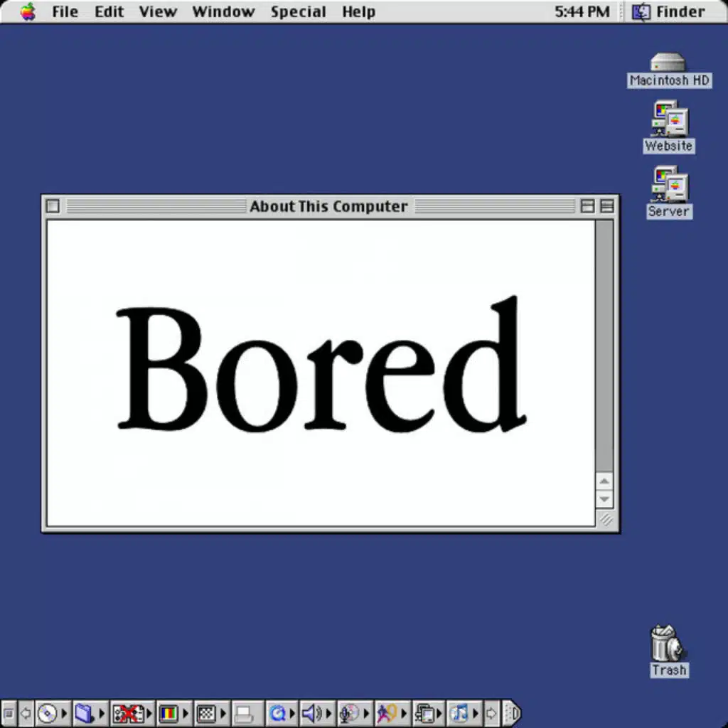Open the speaker volume module

pos(312,713)
